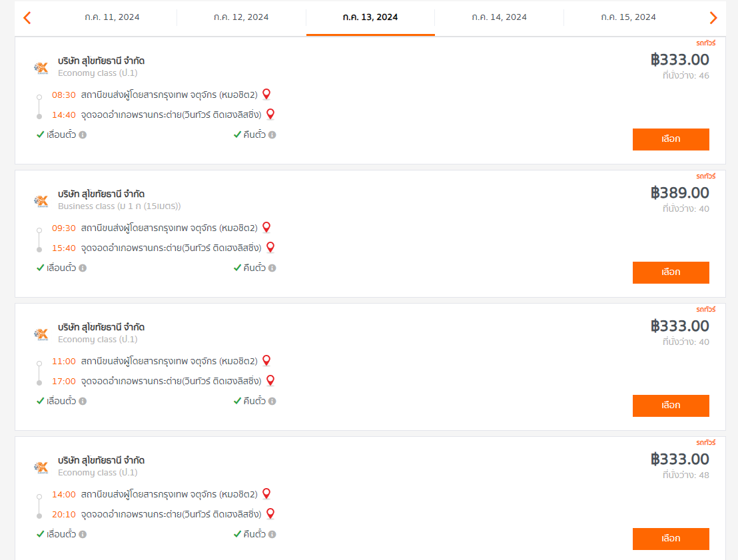The image size is (738, 560).
Task: Click the operator logo on the 11:00 trip
Action: pos(41,334)
